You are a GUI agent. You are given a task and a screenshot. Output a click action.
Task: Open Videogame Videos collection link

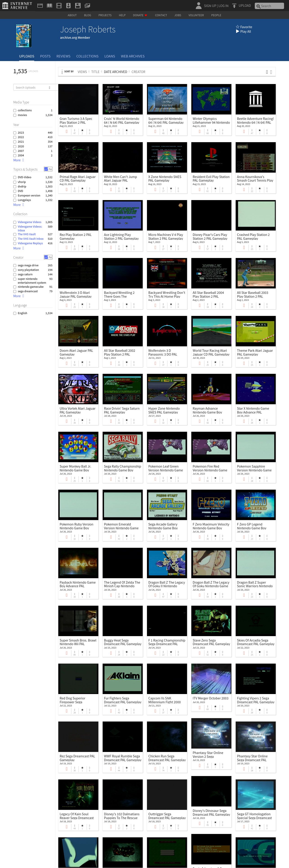click(30, 222)
